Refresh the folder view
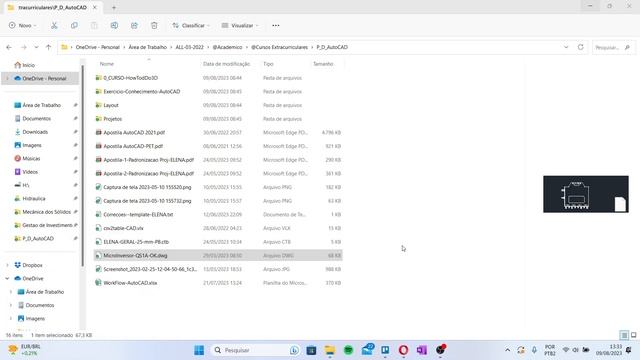This screenshot has height=360, width=640. [580, 47]
